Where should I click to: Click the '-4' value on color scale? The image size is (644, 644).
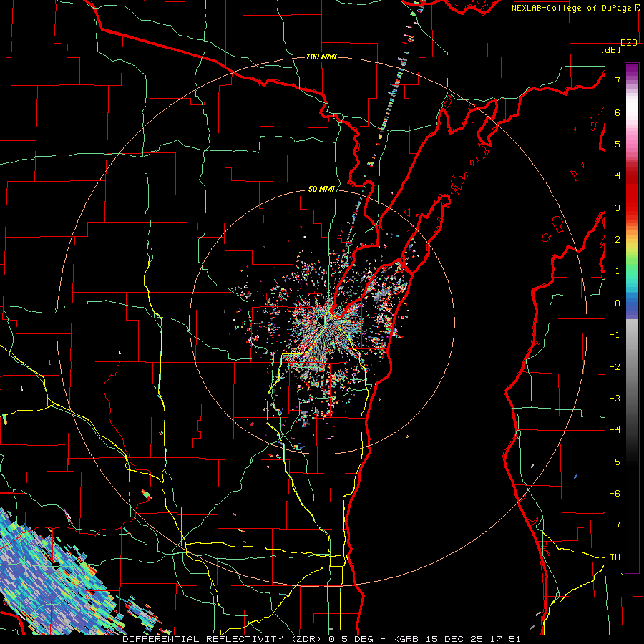click(x=615, y=430)
